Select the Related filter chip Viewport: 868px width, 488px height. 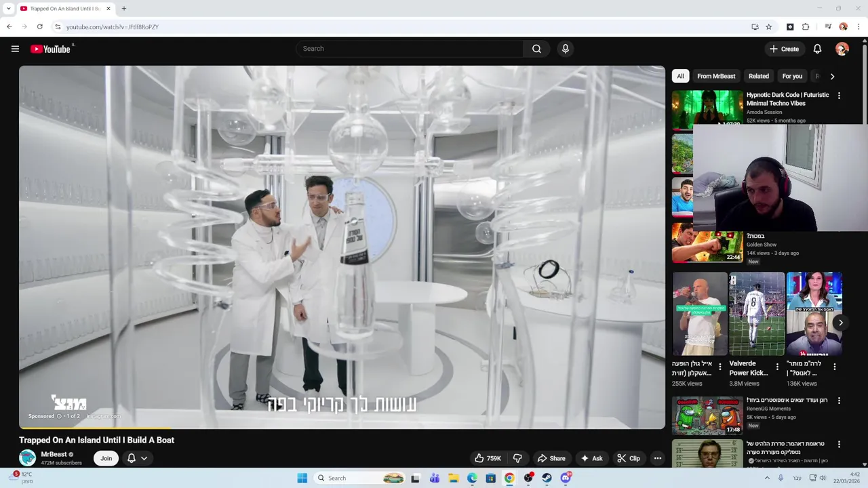[759, 77]
